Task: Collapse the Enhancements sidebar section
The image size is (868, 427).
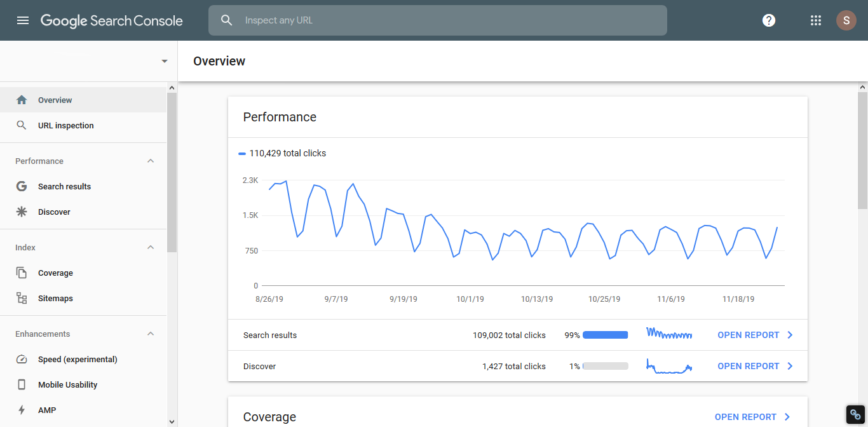Action: (151, 334)
